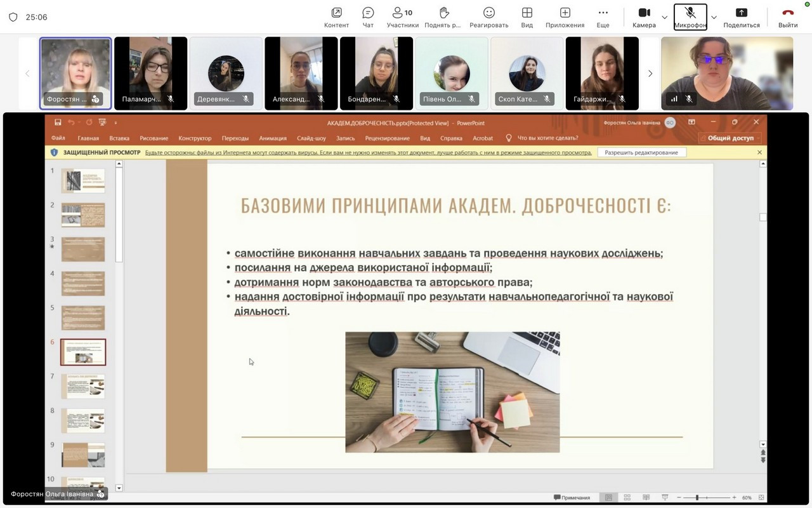Image resolution: width=812 pixels, height=508 pixels.
Task: Toggle the Камера on or off
Action: point(644,17)
